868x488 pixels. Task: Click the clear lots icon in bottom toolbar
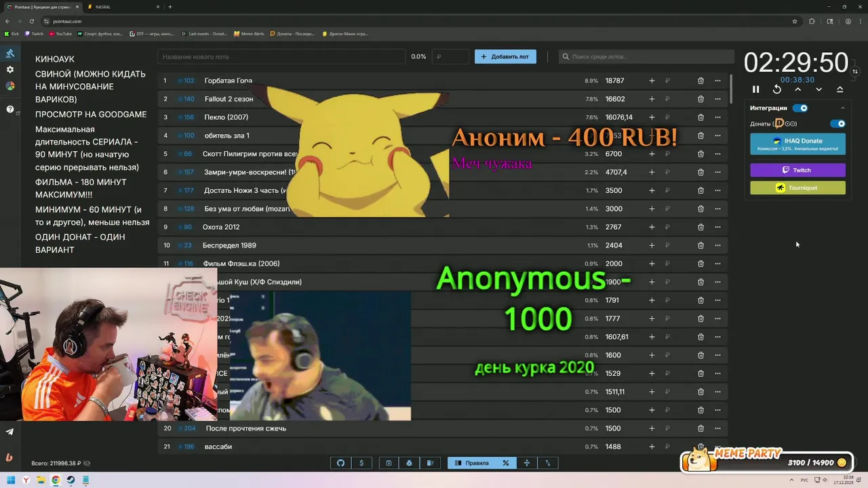[430, 463]
